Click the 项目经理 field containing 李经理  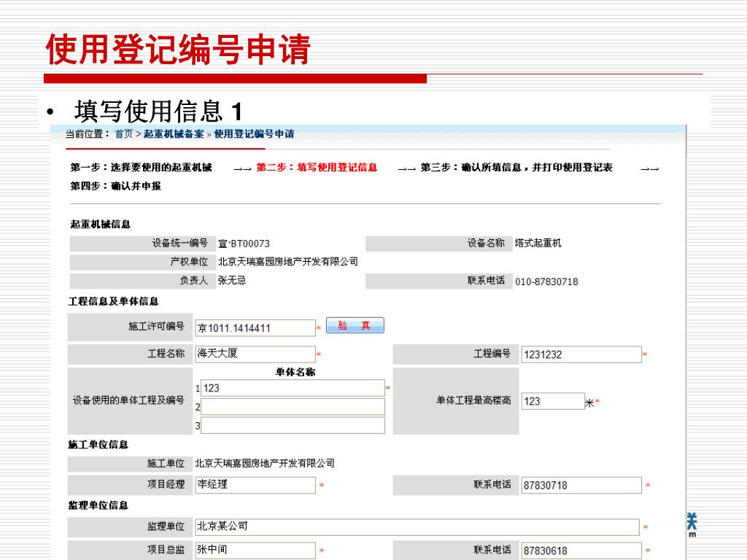pyautogui.click(x=255, y=485)
